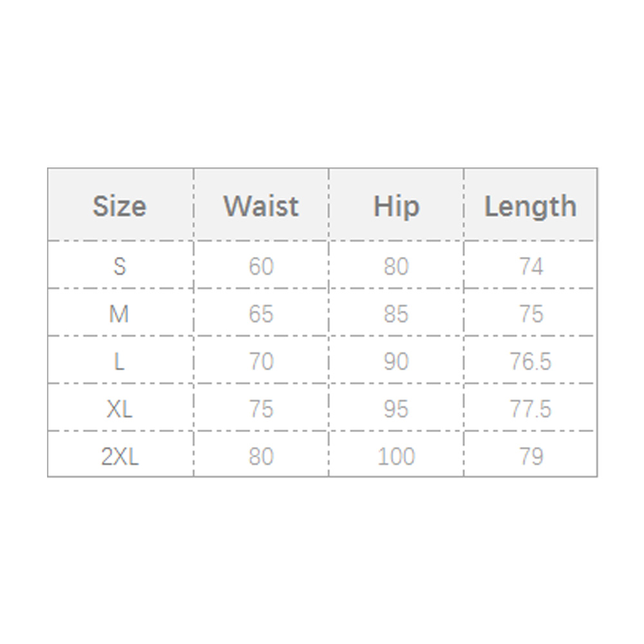The image size is (644, 644).
Task: Select the L size cell
Action: pyautogui.click(x=119, y=361)
